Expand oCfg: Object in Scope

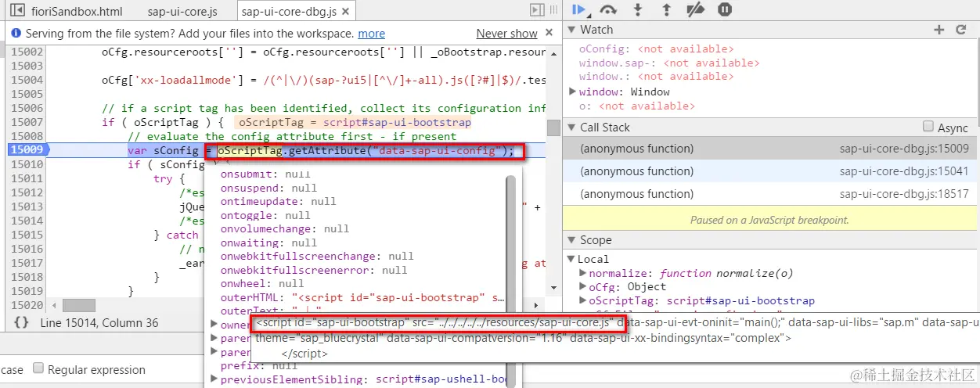583,287
